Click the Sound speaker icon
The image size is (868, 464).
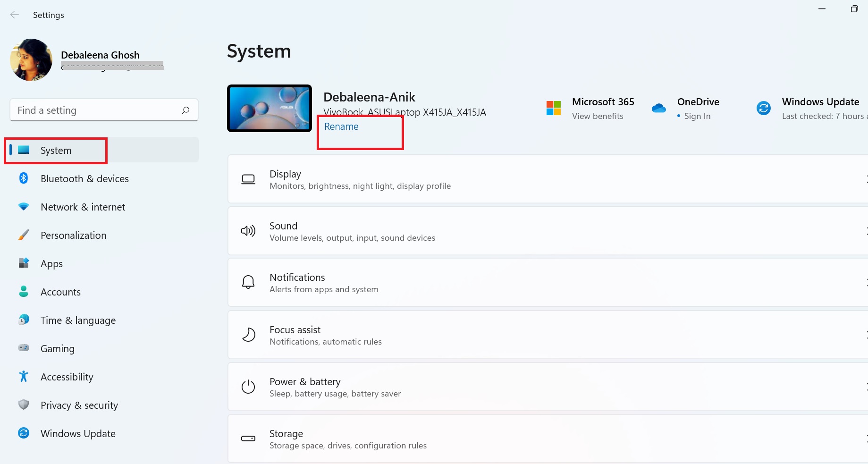(x=248, y=231)
